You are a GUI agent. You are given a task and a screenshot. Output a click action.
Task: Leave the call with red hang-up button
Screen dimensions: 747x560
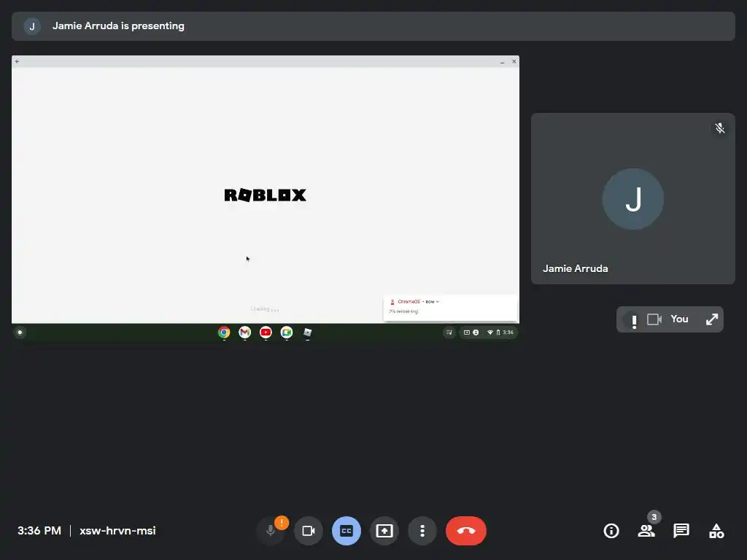tap(466, 531)
